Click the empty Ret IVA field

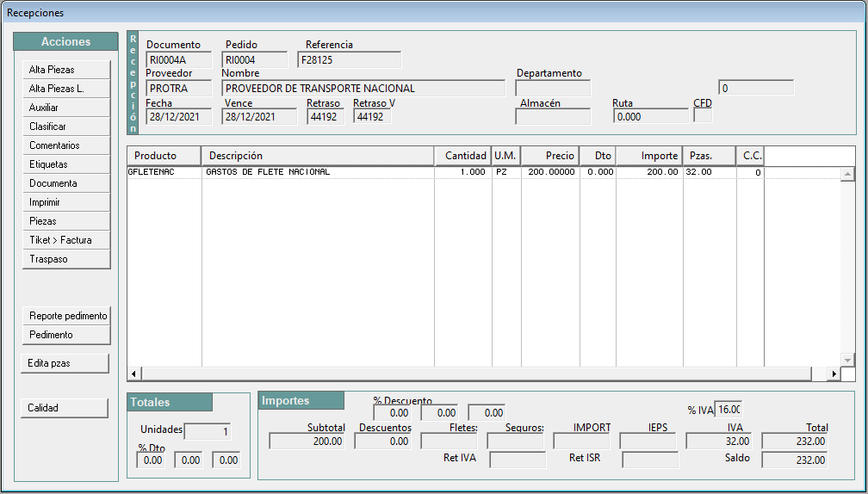518,460
